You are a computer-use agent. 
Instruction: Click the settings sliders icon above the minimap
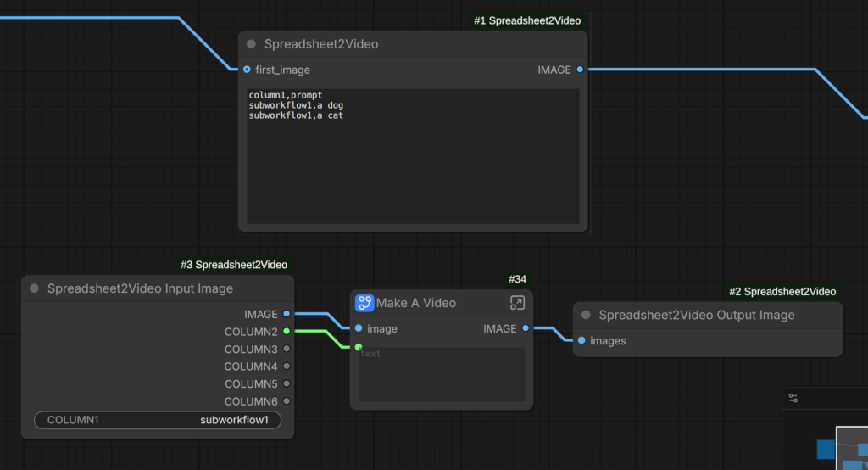pos(793,398)
